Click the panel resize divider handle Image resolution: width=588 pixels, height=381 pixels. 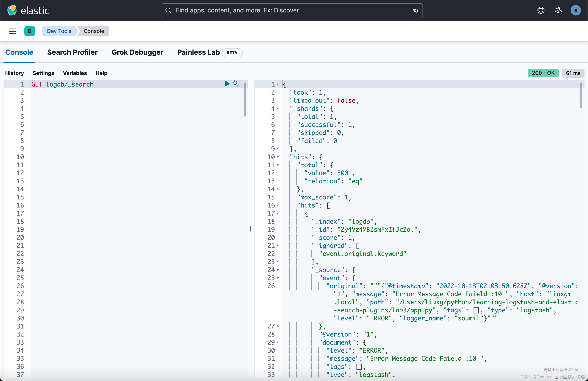251,229
